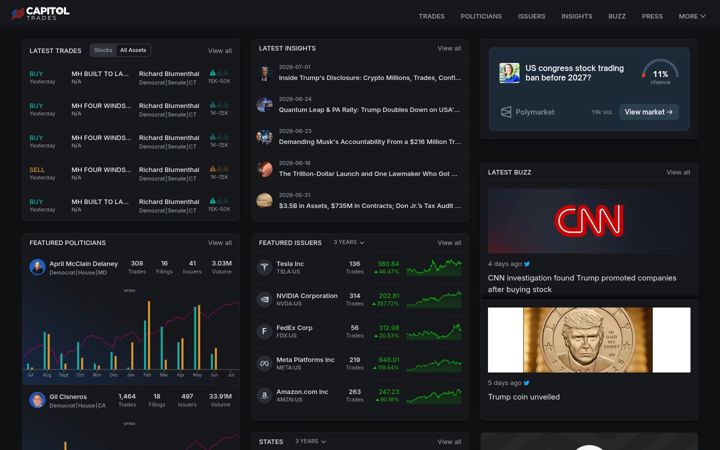
Task: Click the 11% chance gauge
Action: point(660,72)
